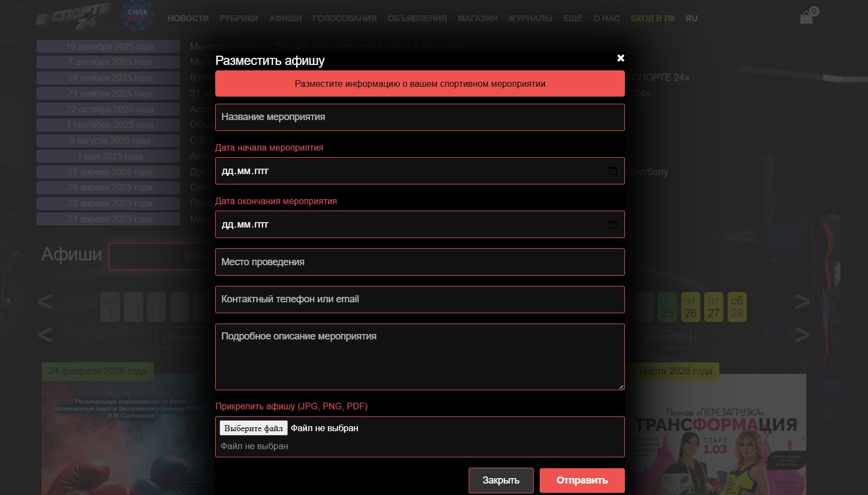
Task: Click into the «Дата начала мероприятия» date field
Action: point(420,171)
